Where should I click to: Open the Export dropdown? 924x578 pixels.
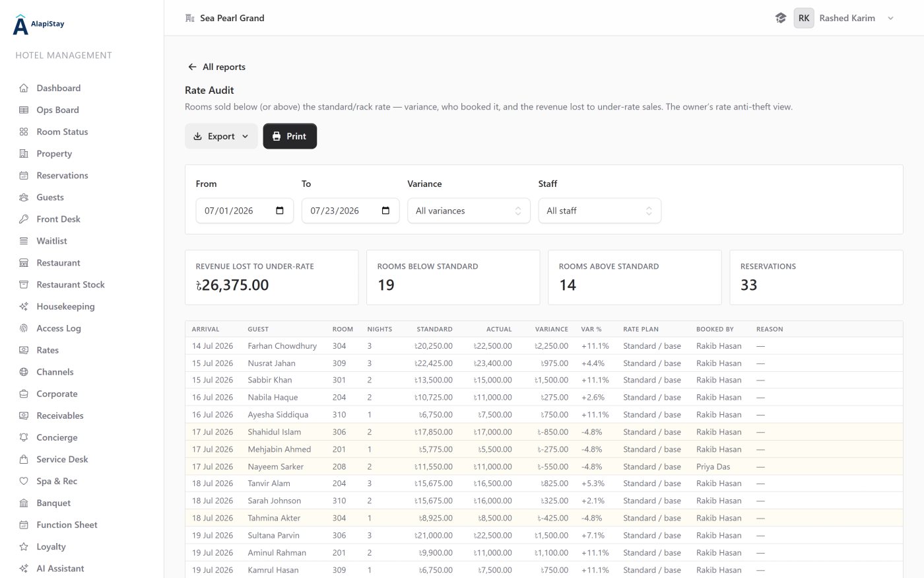[x=221, y=136]
